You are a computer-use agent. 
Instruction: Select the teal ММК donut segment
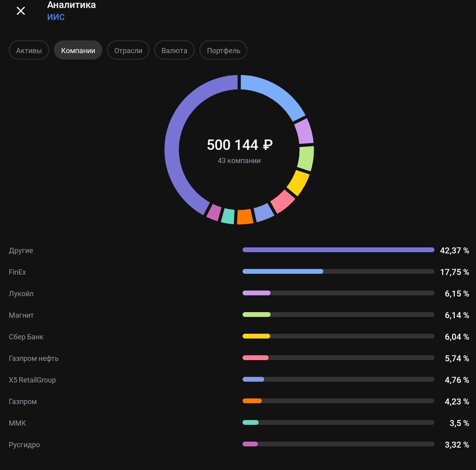(x=228, y=216)
